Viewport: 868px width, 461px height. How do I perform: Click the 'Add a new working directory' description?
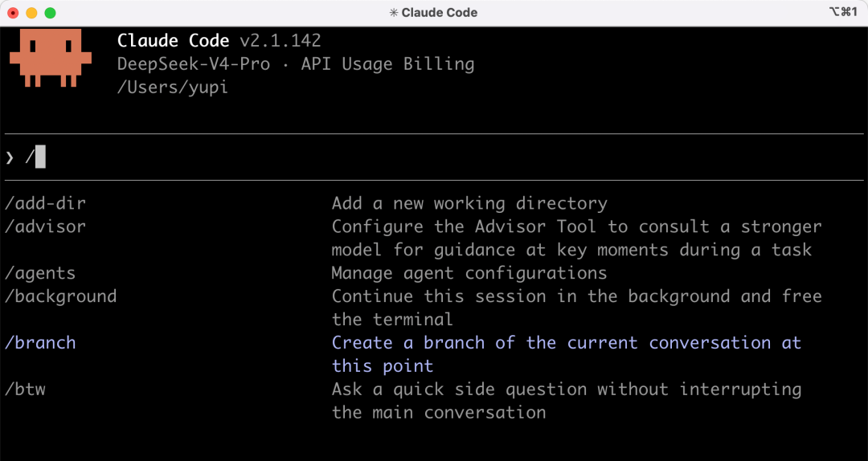(x=469, y=204)
